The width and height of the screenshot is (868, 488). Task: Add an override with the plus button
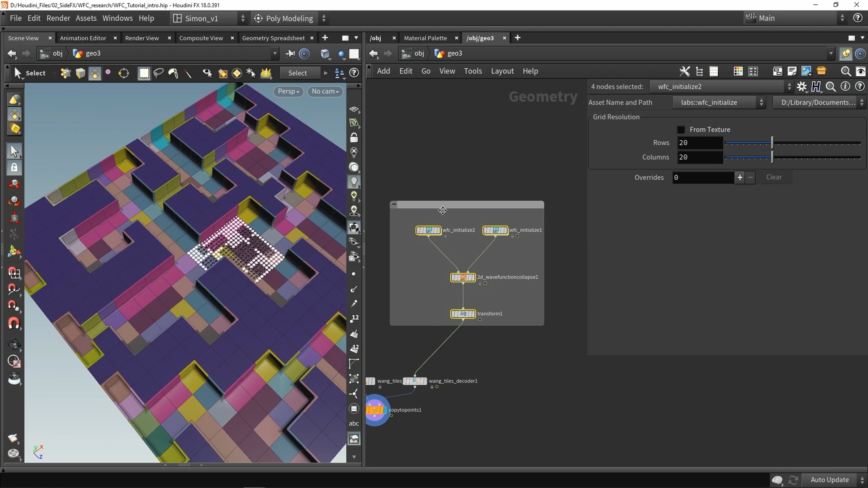coord(740,177)
